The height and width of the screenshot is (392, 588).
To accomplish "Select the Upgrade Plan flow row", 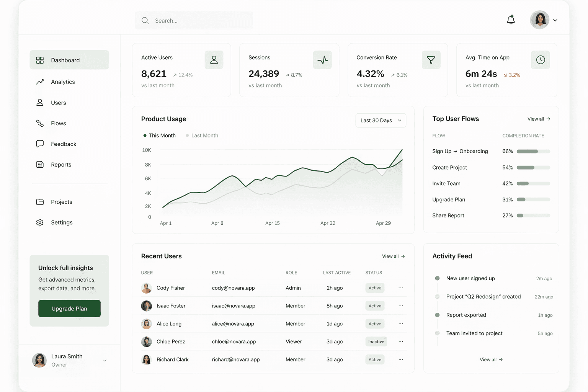I will pyautogui.click(x=491, y=199).
